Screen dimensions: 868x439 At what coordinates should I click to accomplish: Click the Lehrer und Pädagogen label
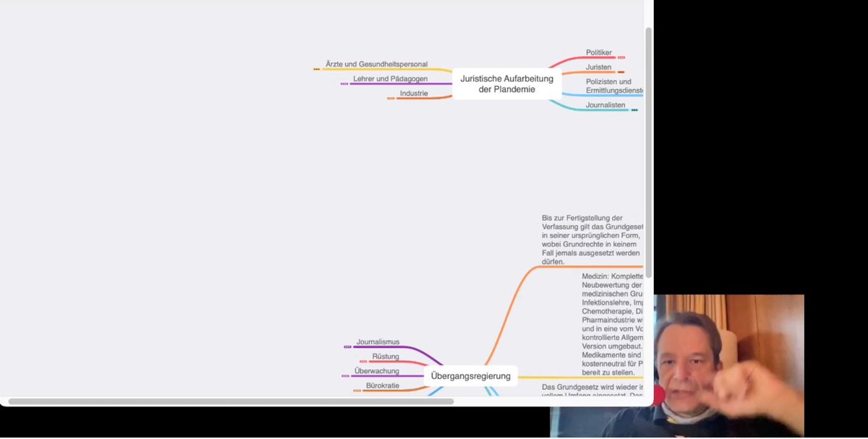coord(390,79)
